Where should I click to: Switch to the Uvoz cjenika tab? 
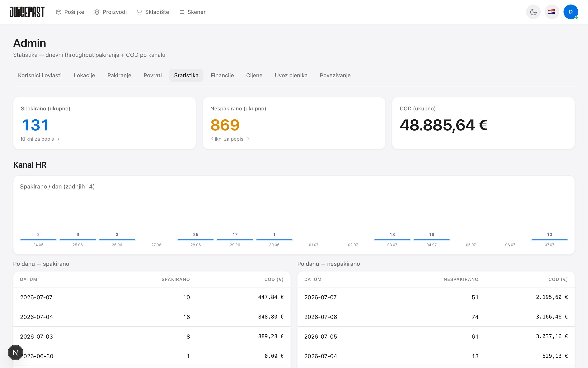tap(291, 75)
